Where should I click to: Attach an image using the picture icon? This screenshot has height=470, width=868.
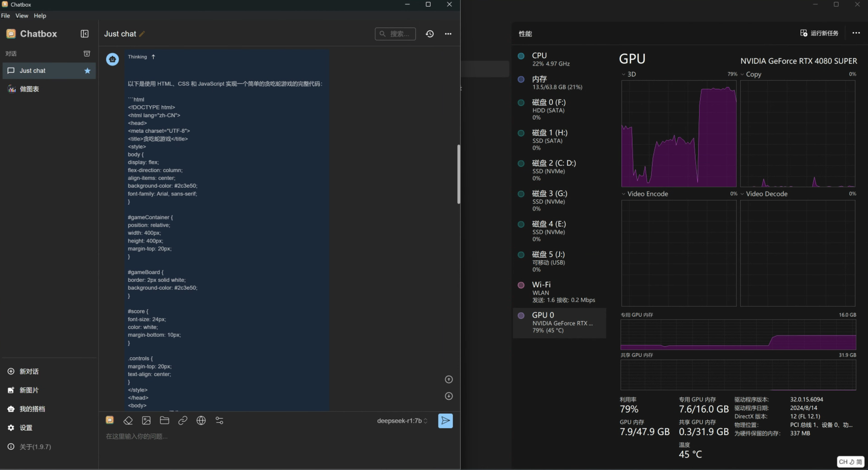click(146, 421)
